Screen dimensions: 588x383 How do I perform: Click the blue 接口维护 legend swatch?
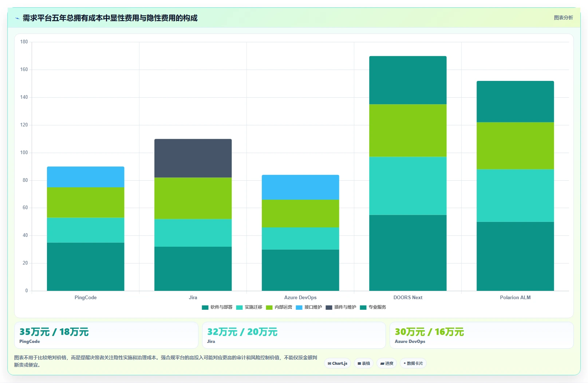coord(299,308)
